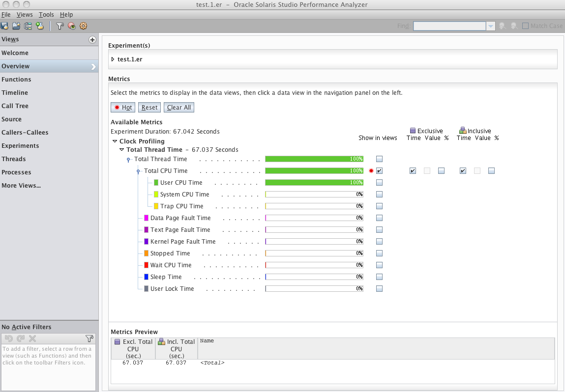
Task: Click the remove filter X icon
Action: (x=32, y=338)
